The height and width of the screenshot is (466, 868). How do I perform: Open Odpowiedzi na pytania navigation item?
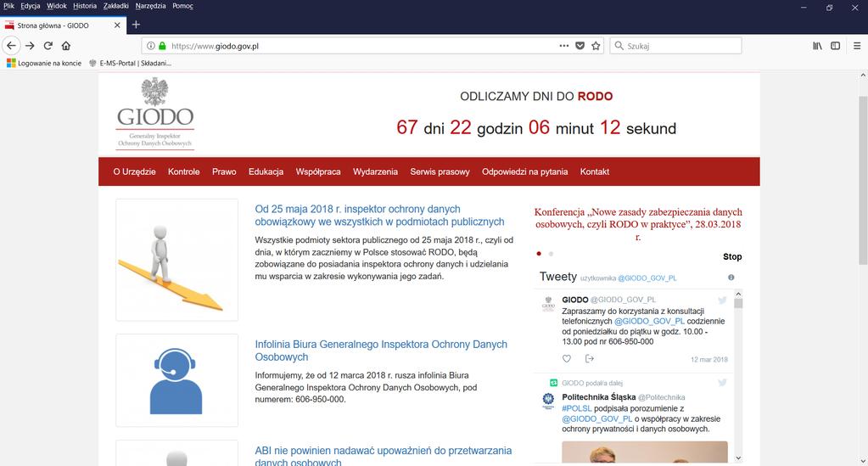point(524,171)
